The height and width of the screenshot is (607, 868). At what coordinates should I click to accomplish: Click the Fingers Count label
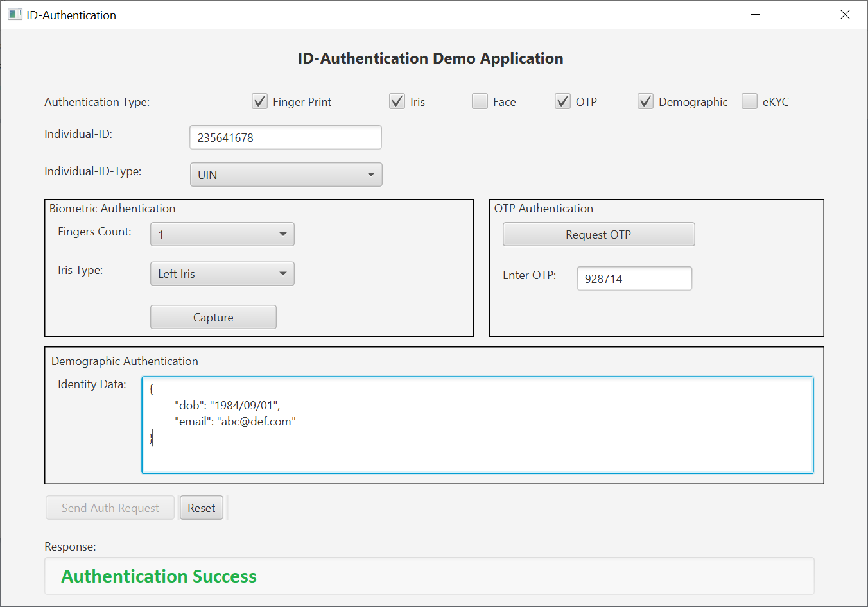point(94,232)
